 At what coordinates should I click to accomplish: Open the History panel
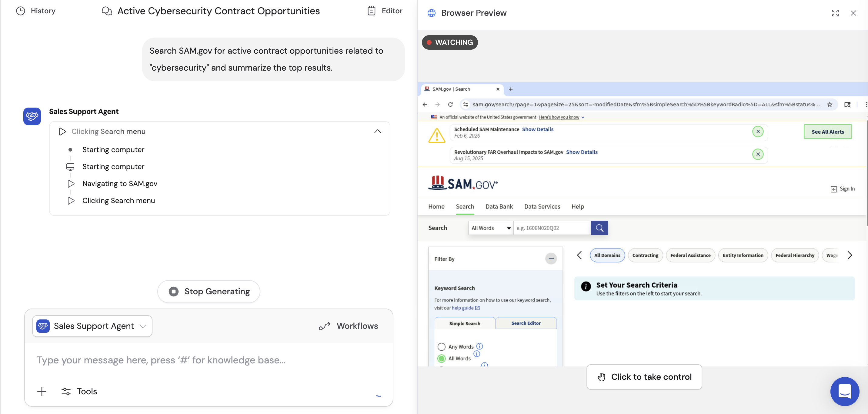[x=36, y=10]
